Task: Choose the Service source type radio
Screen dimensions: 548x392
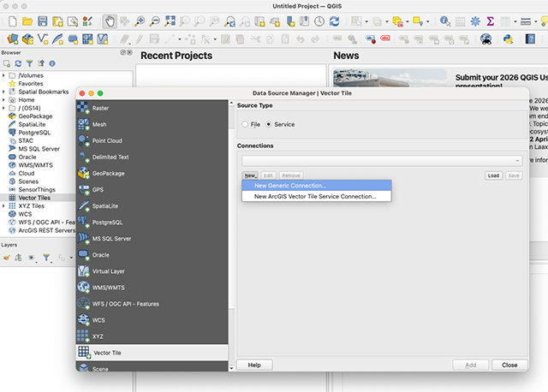Action: [x=268, y=124]
